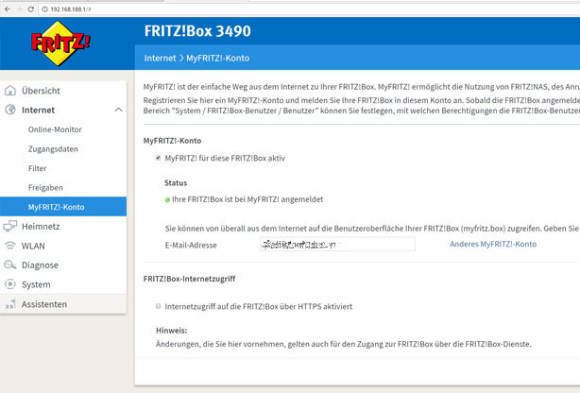Open the Online-Monitor submenu entry
The image size is (580, 393).
tap(55, 130)
